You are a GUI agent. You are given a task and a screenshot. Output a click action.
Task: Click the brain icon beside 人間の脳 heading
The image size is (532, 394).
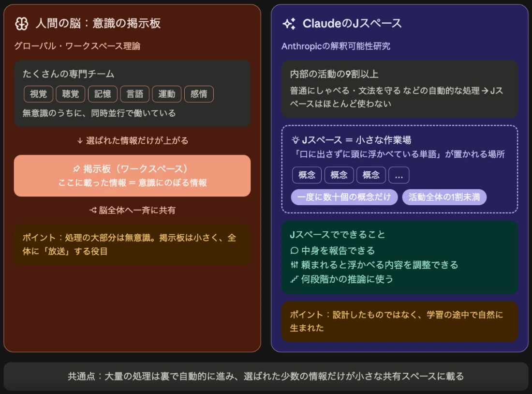click(x=22, y=24)
